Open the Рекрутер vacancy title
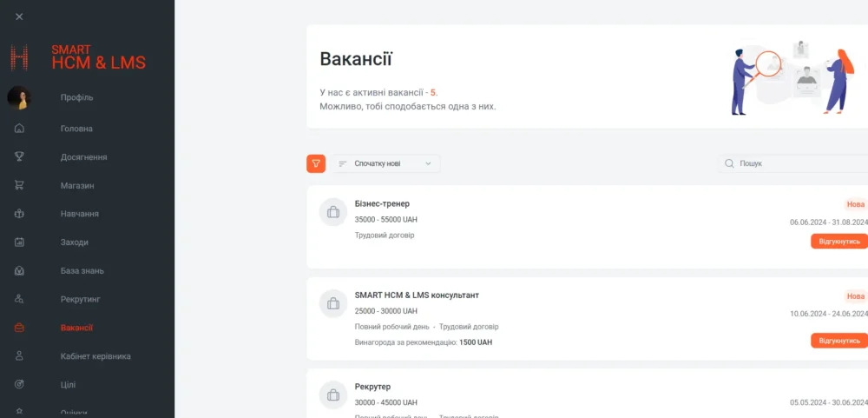The image size is (868, 418). 373,387
